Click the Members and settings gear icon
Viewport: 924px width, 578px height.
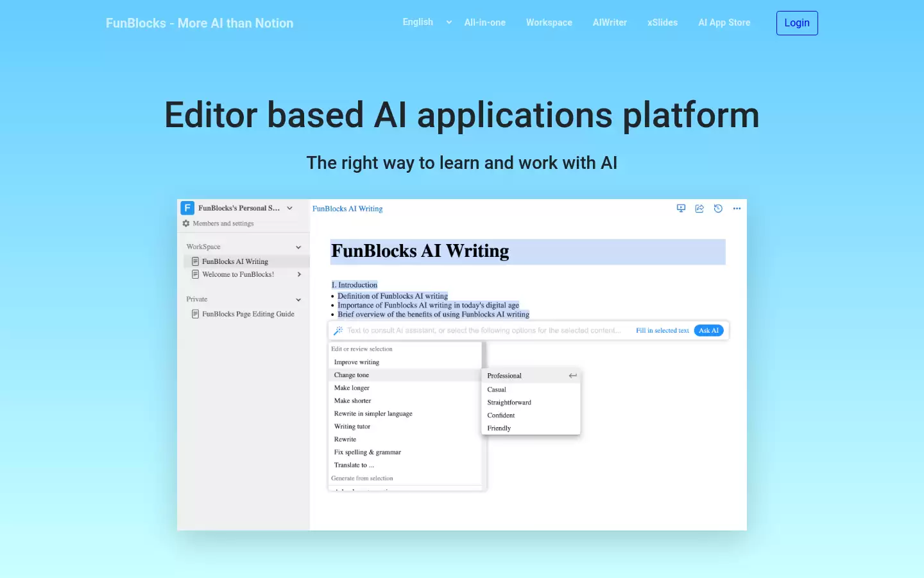(186, 223)
